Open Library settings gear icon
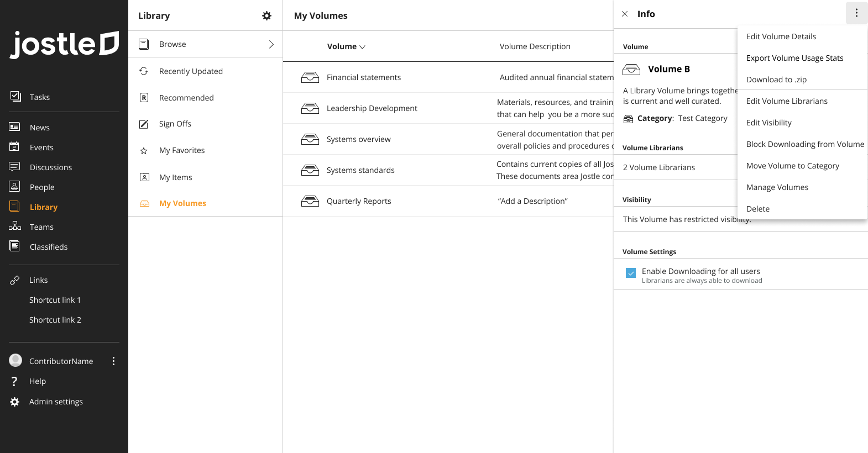Screen dimensions: 868x453 (266, 15)
